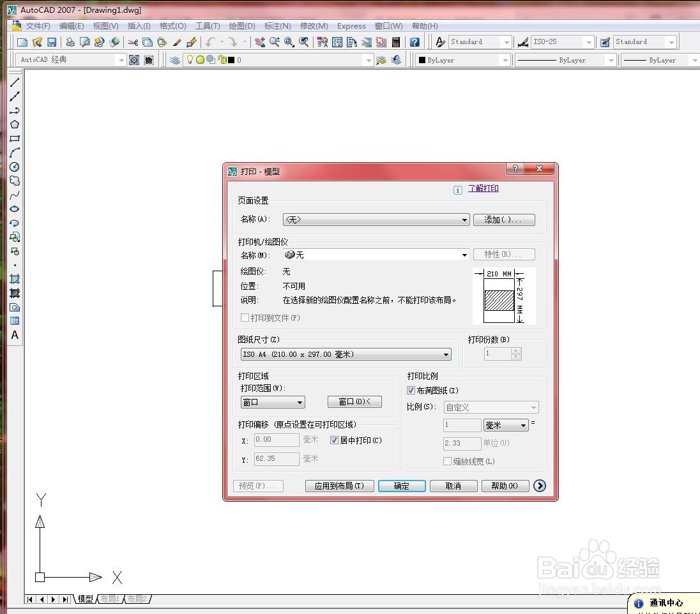Click the black layer color swatch
The width and height of the screenshot is (700, 614).
click(x=231, y=60)
